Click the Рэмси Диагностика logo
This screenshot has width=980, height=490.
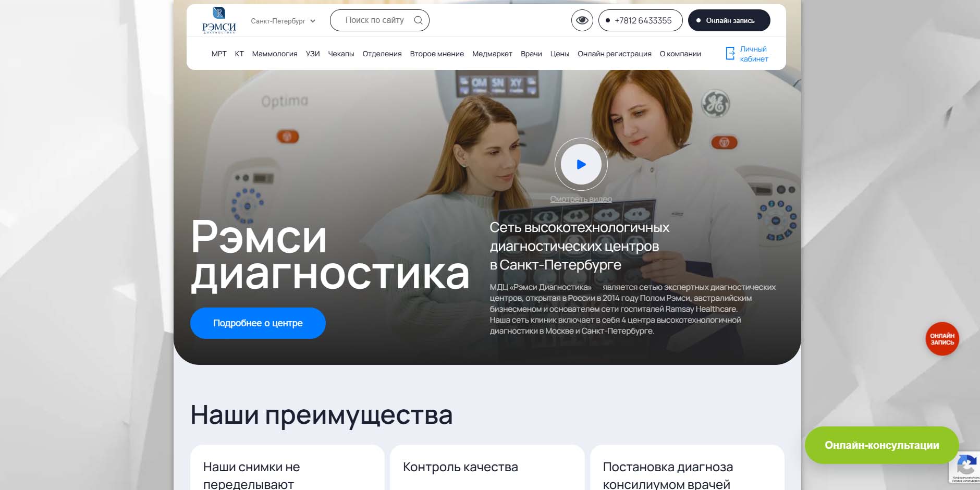point(219,20)
